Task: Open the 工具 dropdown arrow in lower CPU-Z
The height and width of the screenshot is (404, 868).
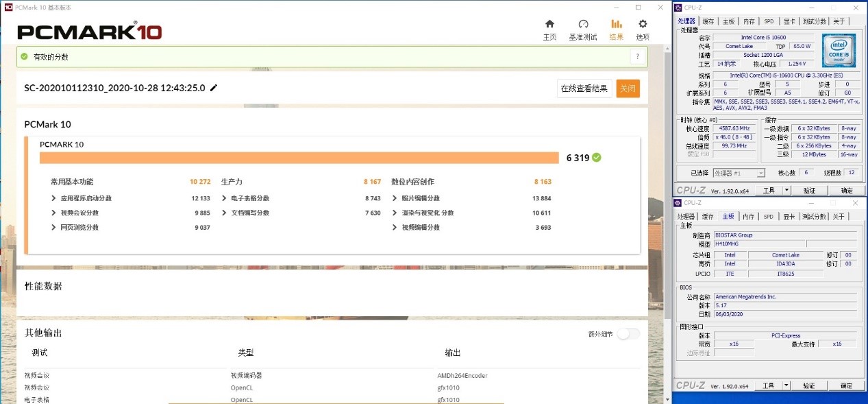Action: (786, 385)
